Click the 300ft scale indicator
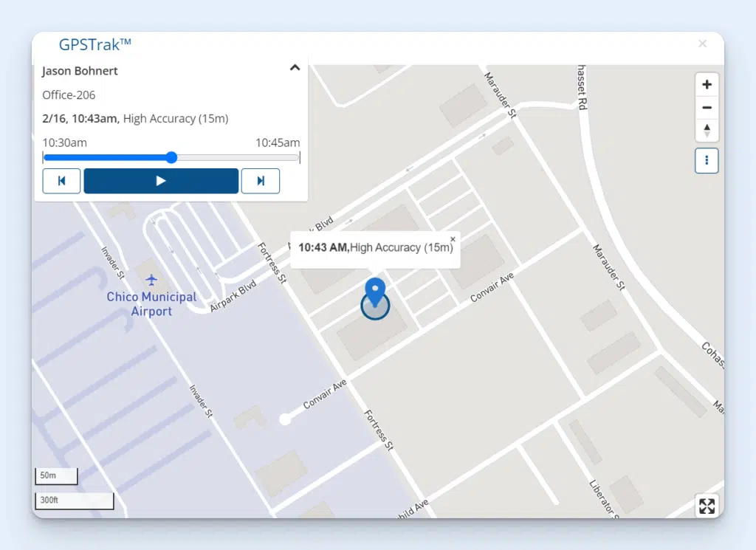This screenshot has height=550, width=756. [74, 501]
